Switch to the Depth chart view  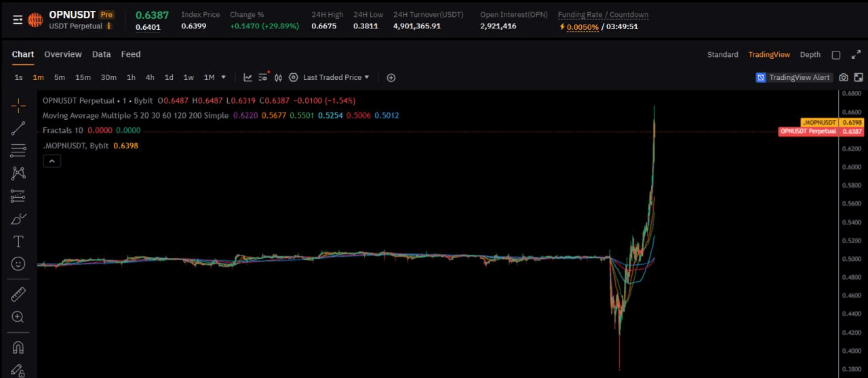810,55
